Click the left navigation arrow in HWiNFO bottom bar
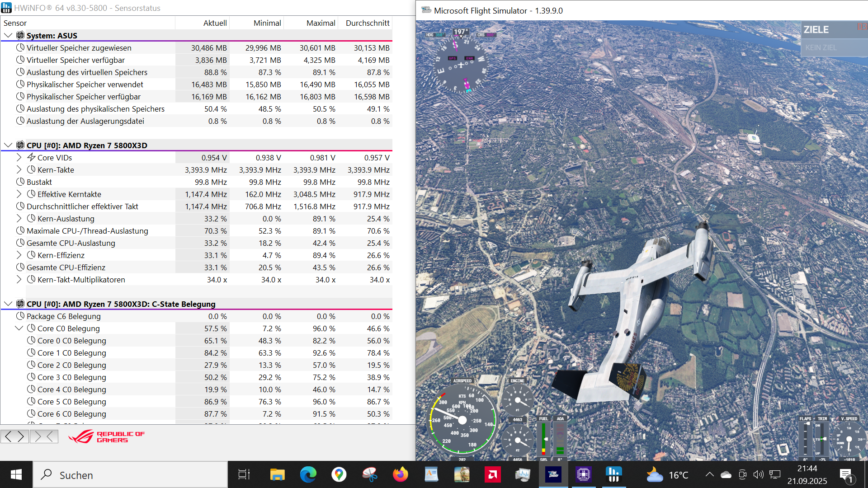Viewport: 868px width, 488px height. click(8, 436)
